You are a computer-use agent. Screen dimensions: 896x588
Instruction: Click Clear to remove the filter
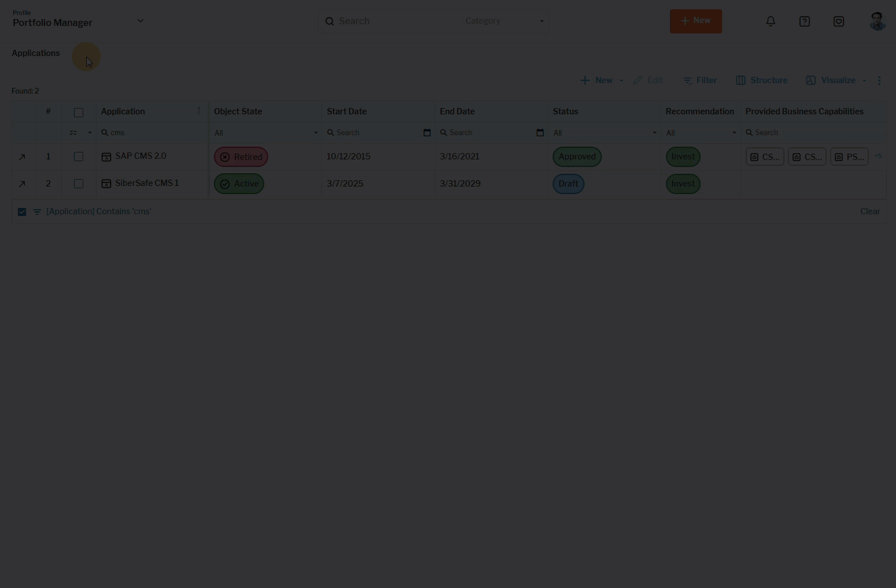869,211
